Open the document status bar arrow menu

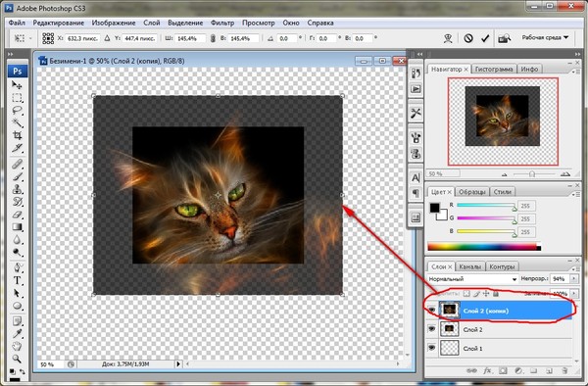[178, 363]
